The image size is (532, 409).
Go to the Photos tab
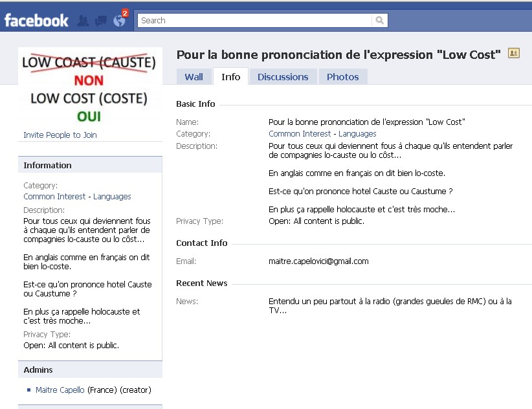click(x=342, y=76)
